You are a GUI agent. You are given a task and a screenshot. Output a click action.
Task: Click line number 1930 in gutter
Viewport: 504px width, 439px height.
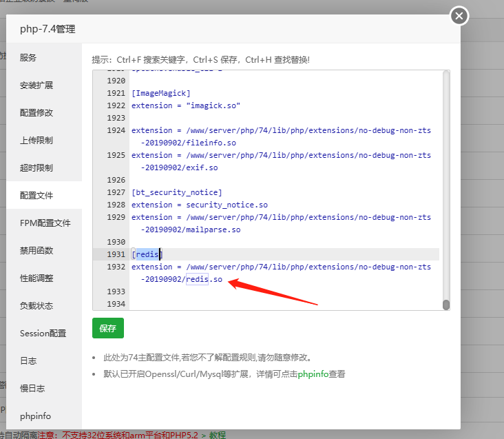[116, 242]
